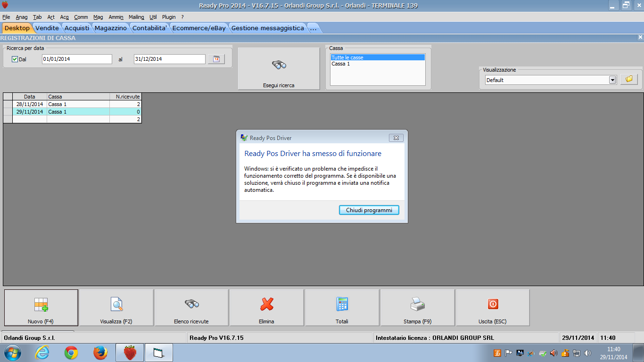Viewport: 644px width, 362px height.
Task: Switch to the Magazzino tab
Action: pos(111,28)
